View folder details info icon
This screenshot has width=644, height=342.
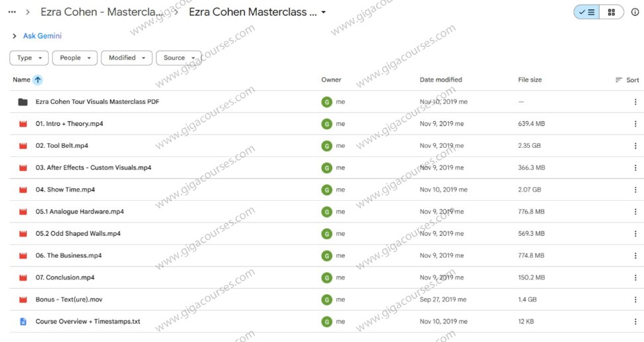pos(635,12)
